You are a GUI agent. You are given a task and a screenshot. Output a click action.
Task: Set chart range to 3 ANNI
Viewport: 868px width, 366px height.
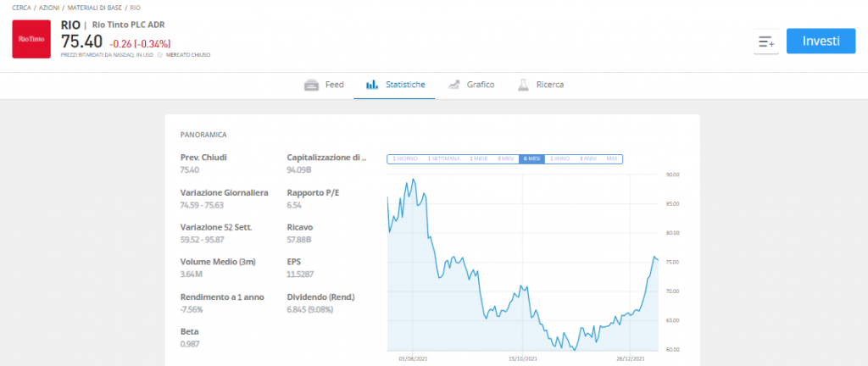click(588, 158)
